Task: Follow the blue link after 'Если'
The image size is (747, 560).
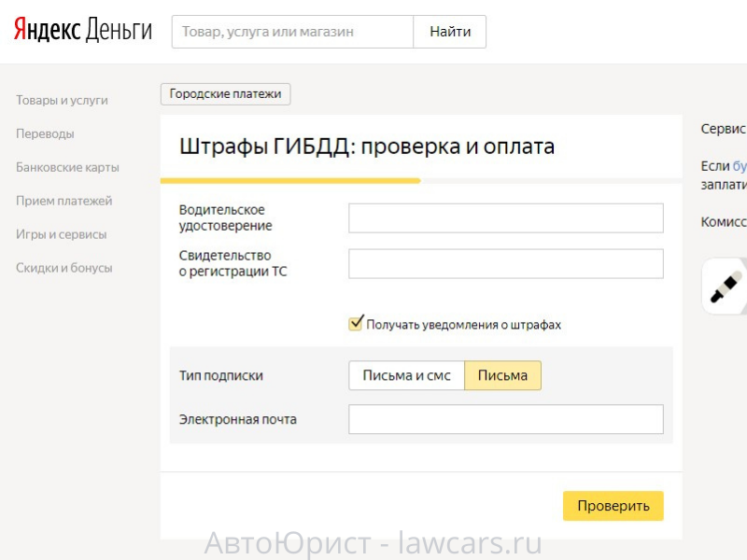Action: pyautogui.click(x=740, y=166)
